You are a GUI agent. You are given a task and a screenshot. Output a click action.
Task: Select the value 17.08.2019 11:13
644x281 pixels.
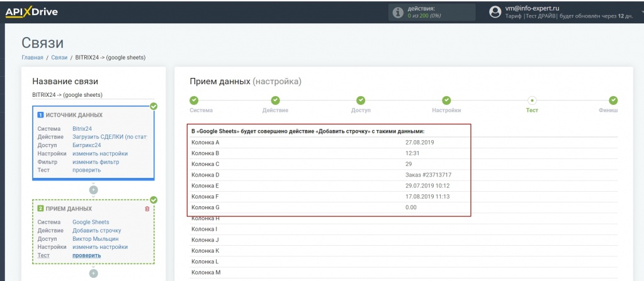click(x=427, y=197)
